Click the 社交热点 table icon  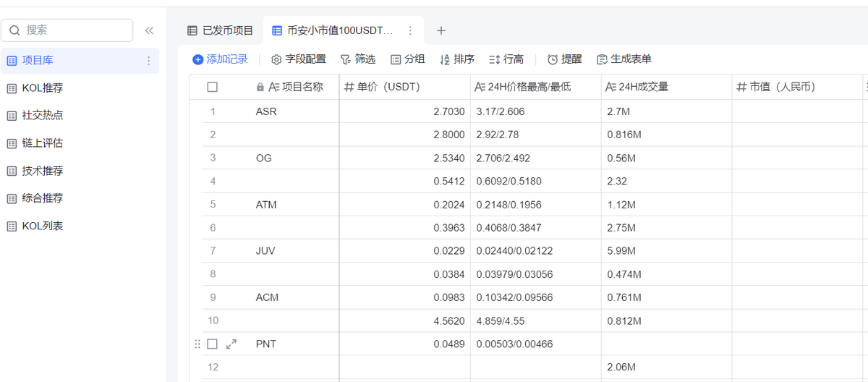click(12, 116)
